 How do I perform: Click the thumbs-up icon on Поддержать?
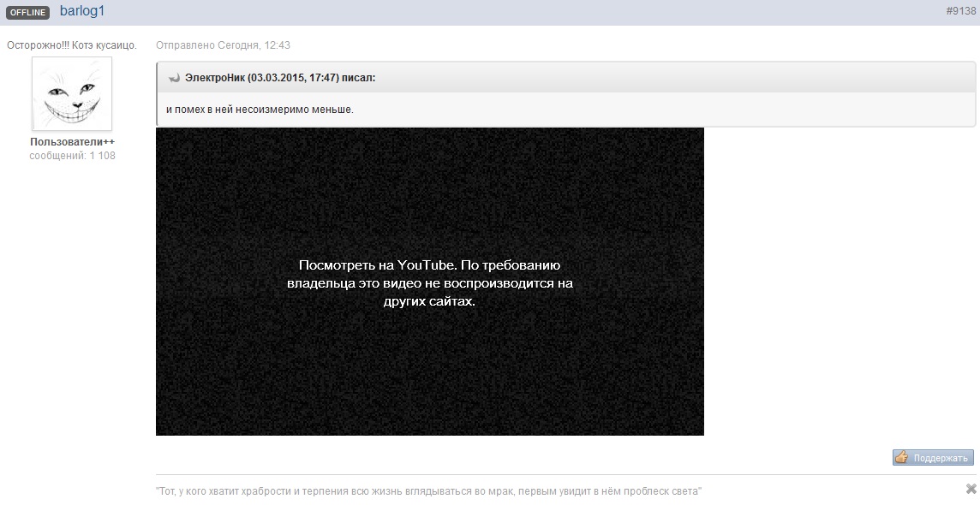(x=902, y=458)
